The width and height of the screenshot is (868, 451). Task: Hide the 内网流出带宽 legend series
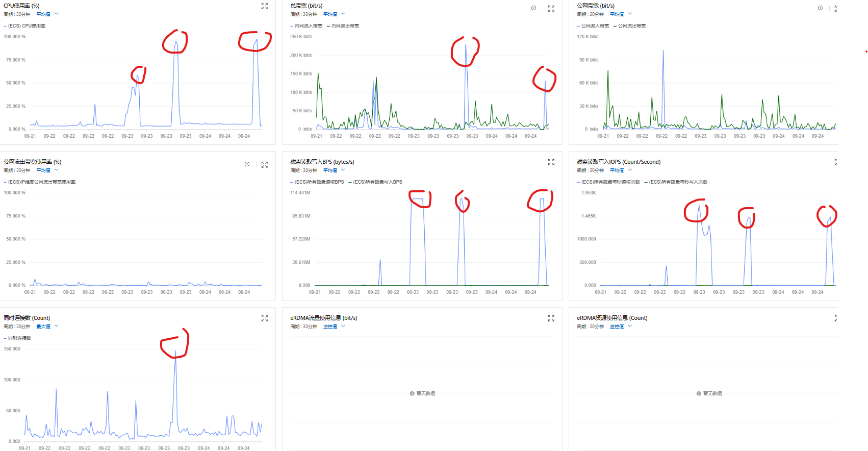[x=345, y=26]
